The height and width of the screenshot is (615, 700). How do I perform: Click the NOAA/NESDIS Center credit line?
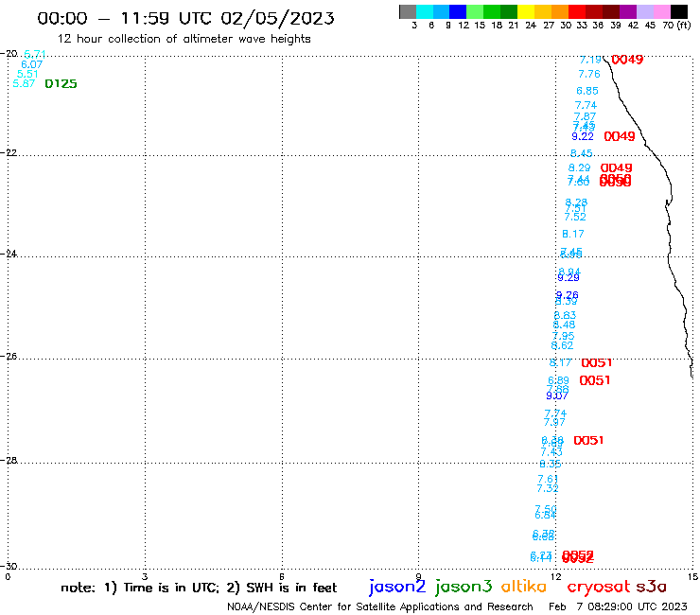(380, 607)
